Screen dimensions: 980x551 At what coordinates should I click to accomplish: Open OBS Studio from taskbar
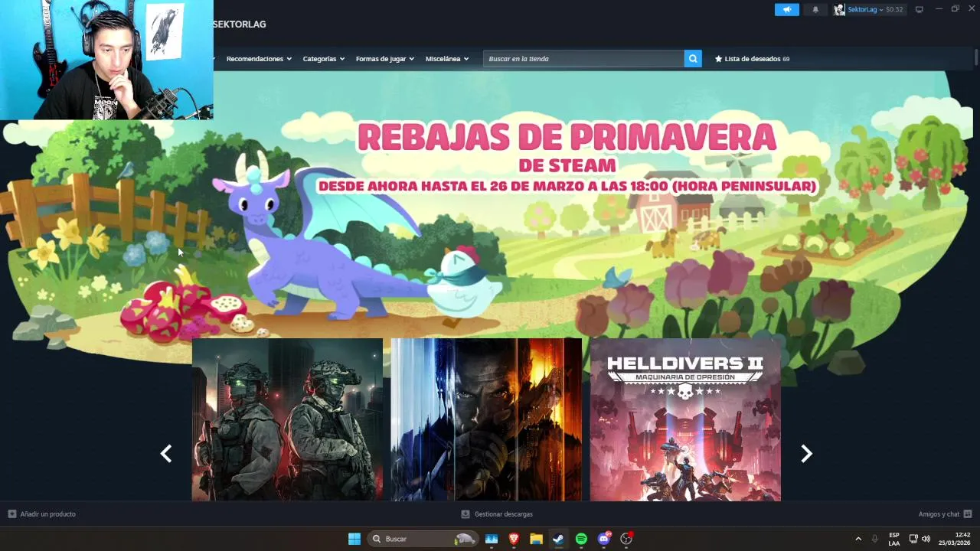click(x=626, y=539)
